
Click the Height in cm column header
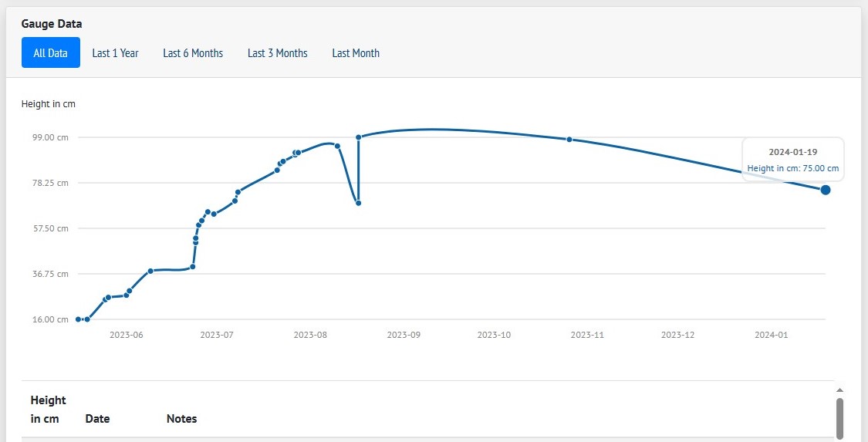[48, 410]
